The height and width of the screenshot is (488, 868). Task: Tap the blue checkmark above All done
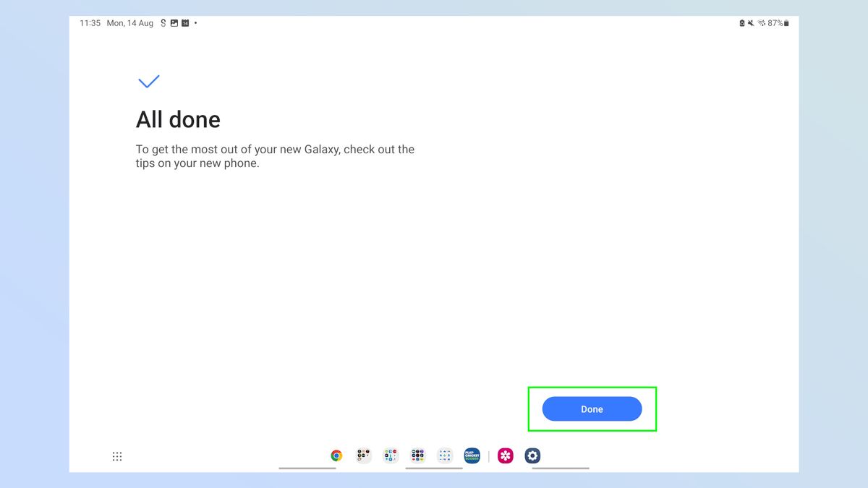click(x=149, y=81)
